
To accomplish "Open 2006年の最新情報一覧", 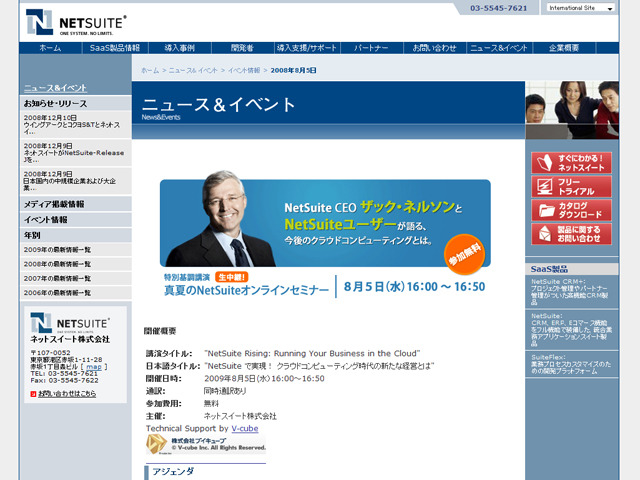I will (x=76, y=293).
